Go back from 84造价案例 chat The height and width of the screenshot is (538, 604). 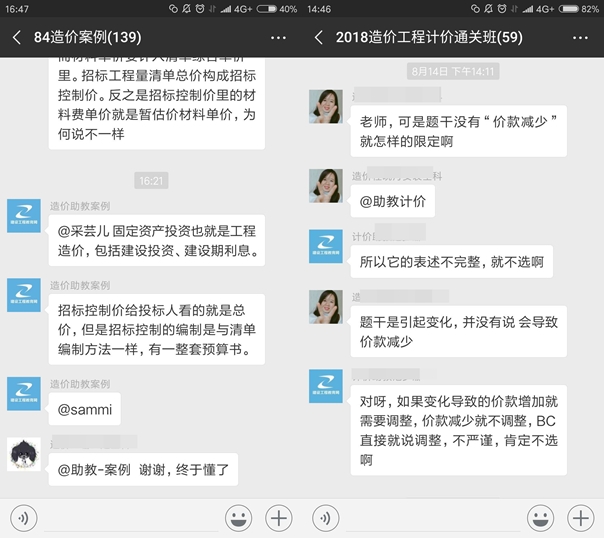pos(17,38)
